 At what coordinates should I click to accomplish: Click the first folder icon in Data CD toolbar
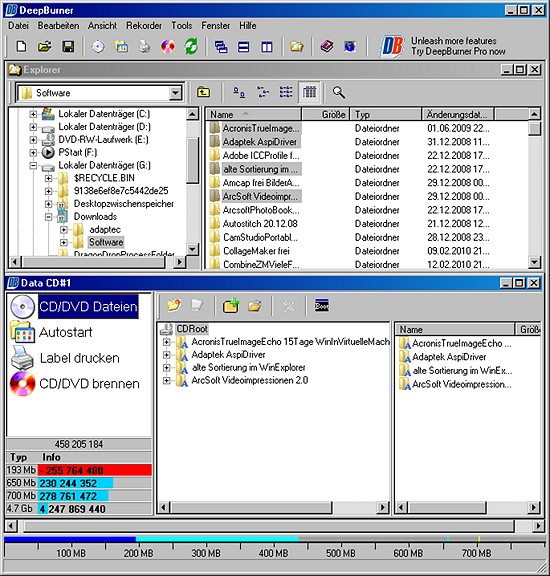point(174,305)
